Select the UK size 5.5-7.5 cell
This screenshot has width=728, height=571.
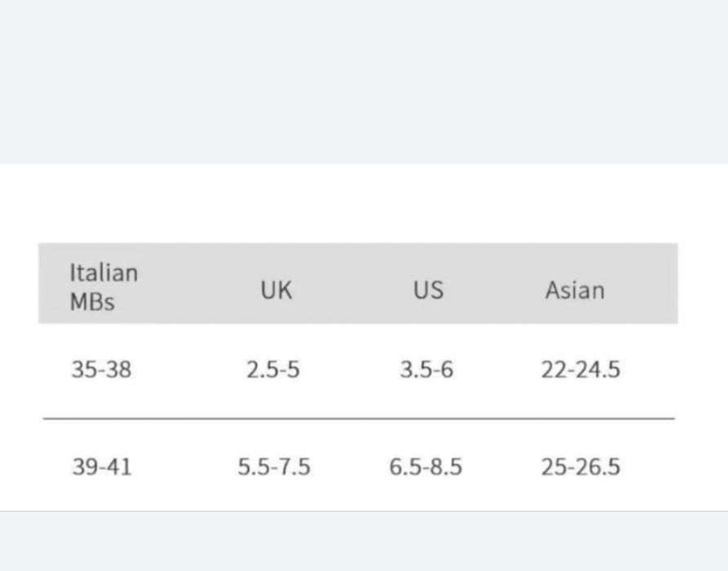(x=274, y=467)
